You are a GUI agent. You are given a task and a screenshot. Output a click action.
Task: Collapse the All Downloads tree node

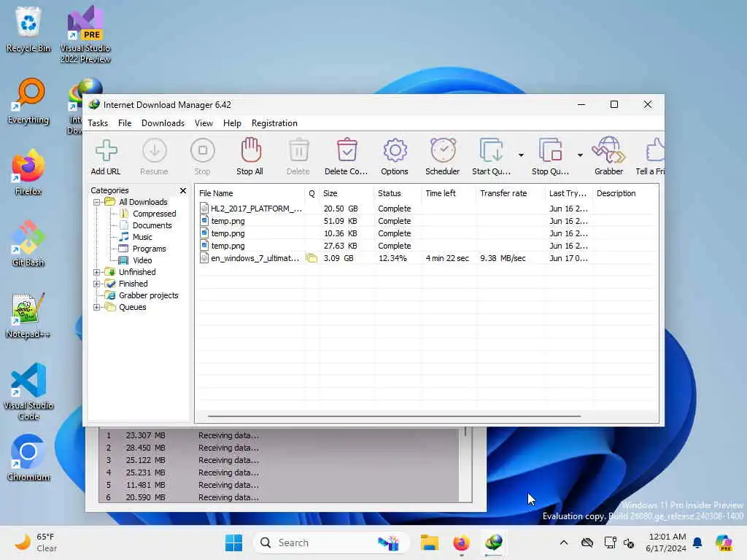click(97, 203)
